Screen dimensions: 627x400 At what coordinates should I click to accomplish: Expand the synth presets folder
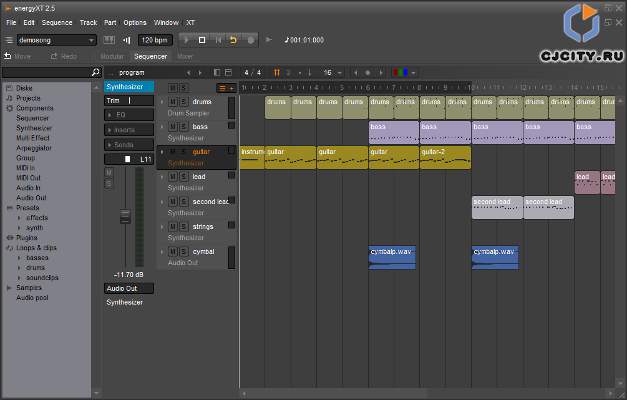click(x=19, y=228)
